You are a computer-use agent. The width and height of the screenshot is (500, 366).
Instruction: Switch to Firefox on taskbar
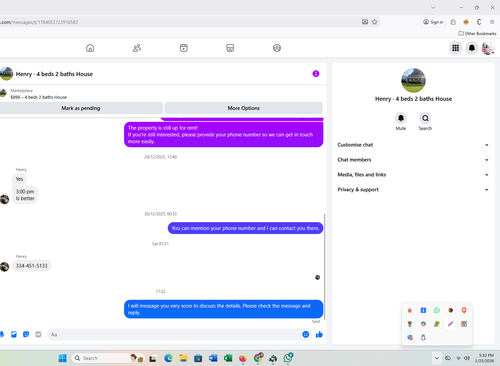pyautogui.click(x=243, y=358)
